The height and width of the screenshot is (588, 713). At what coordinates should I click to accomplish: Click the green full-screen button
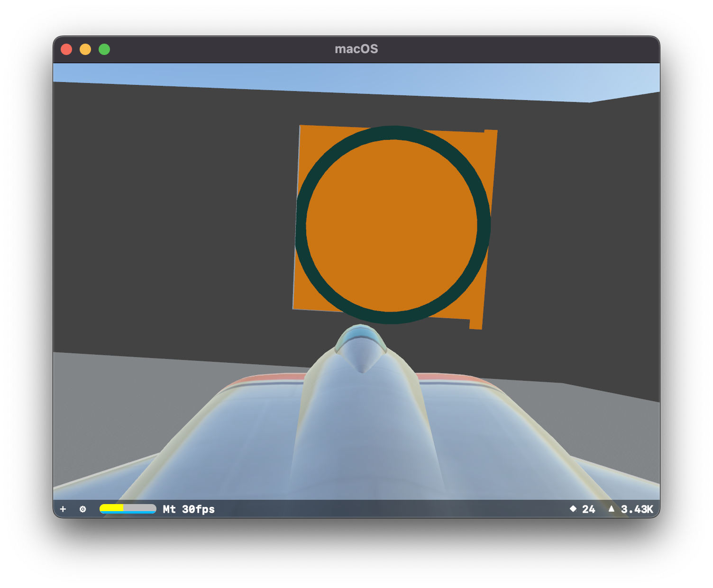104,49
